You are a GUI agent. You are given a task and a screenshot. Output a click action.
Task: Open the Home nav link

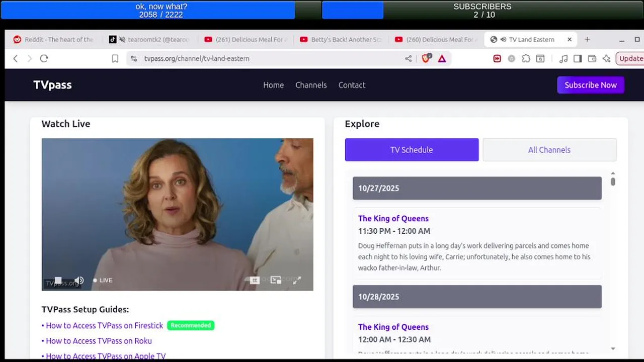pos(273,85)
